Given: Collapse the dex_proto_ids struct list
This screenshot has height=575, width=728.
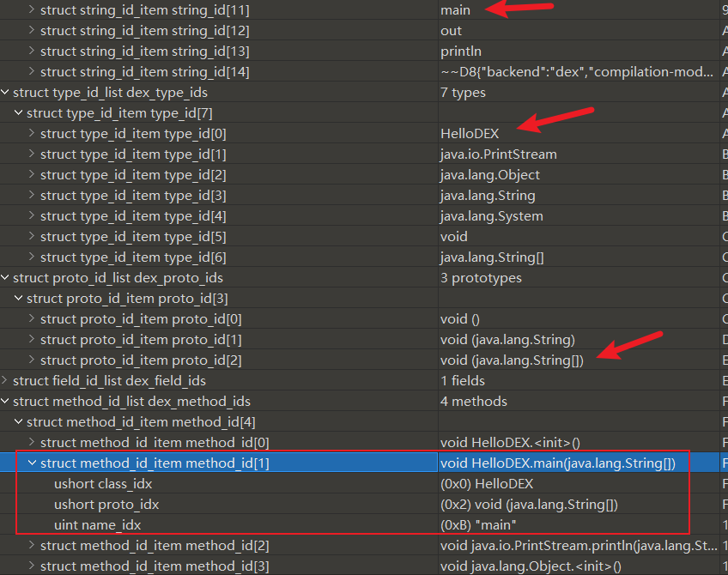Looking at the screenshot, I should pyautogui.click(x=6, y=278).
